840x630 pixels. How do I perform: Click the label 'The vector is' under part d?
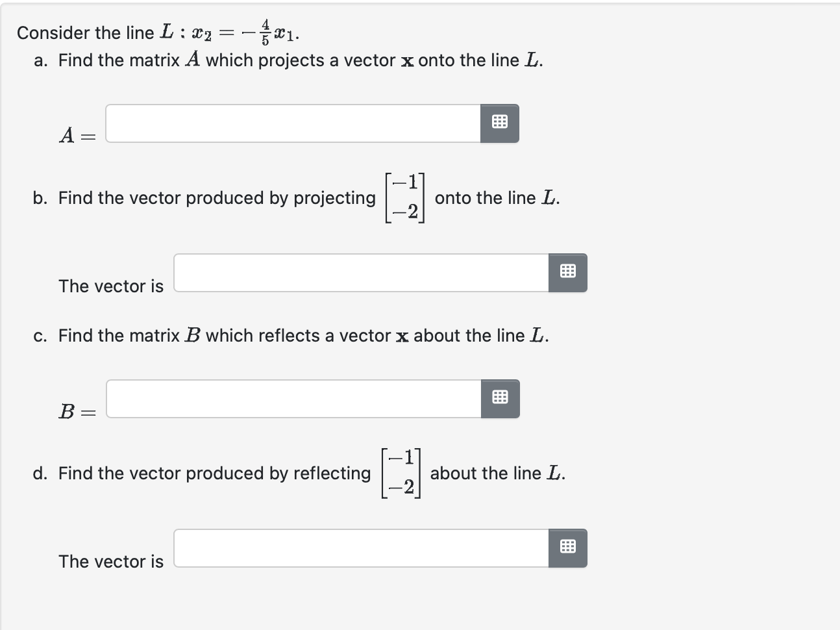[x=110, y=561]
